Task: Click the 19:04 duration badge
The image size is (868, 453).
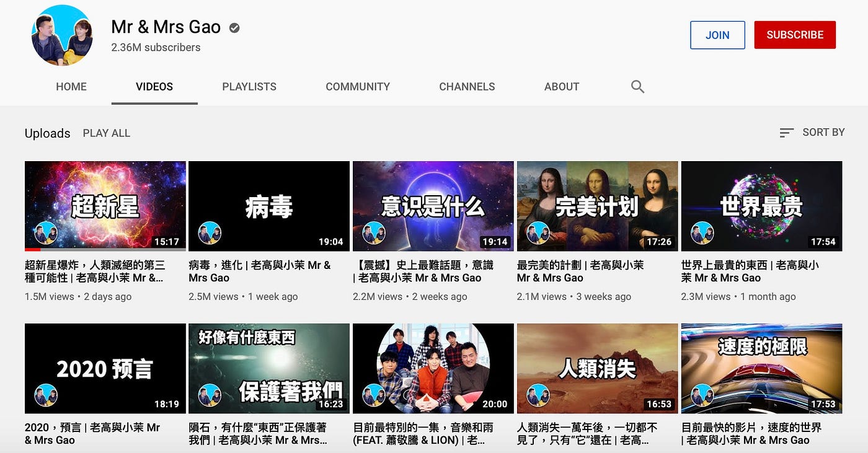Action: click(330, 242)
